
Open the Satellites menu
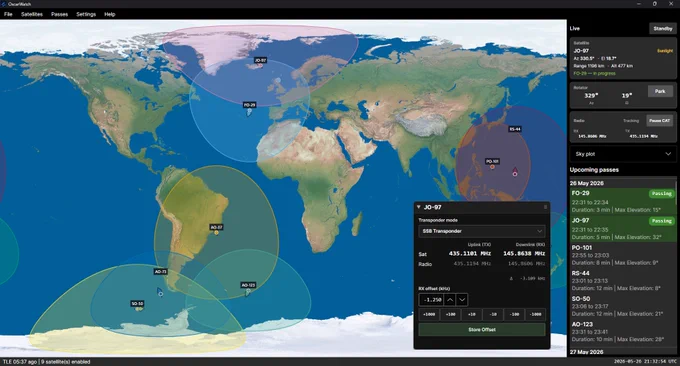point(32,14)
